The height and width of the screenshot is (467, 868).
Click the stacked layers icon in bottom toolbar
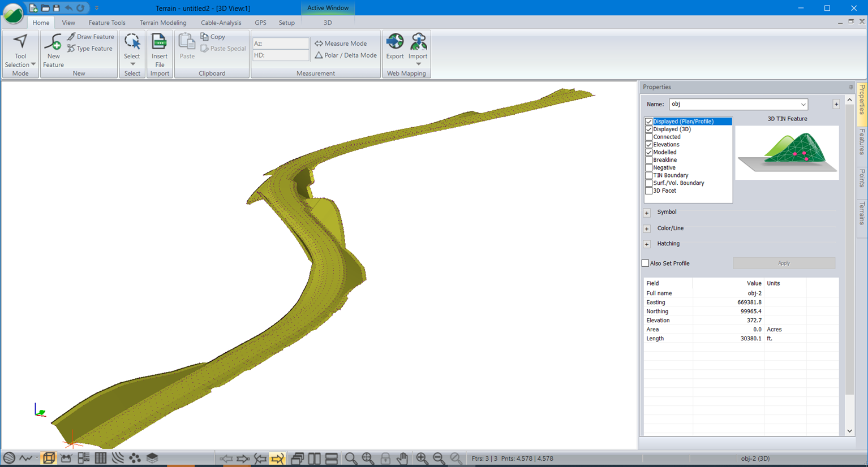152,458
